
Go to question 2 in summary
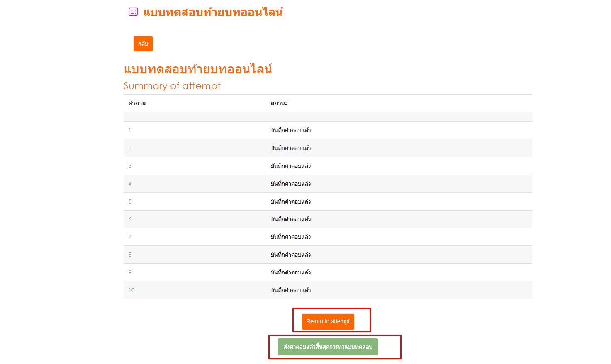click(130, 148)
